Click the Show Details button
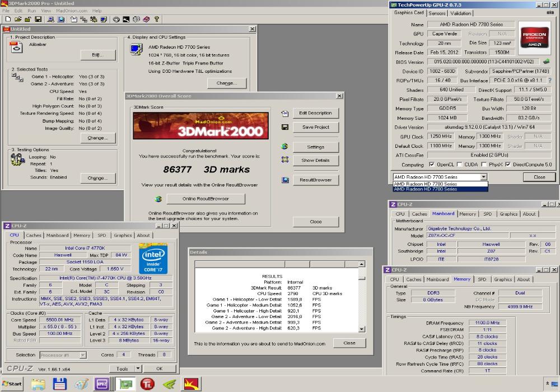This screenshot has width=560, height=392. 315,160
